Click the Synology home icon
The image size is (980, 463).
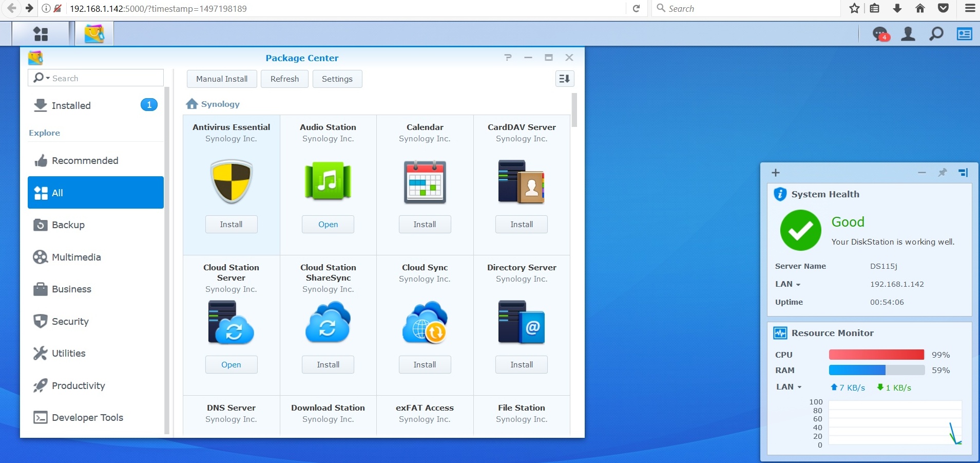coord(192,104)
